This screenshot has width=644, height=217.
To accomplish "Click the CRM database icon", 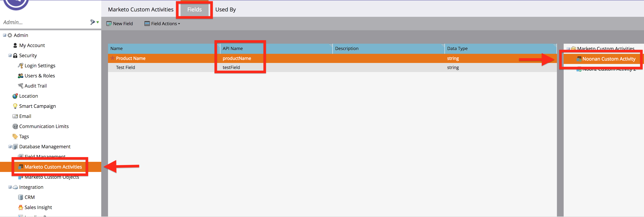I will point(20,197).
